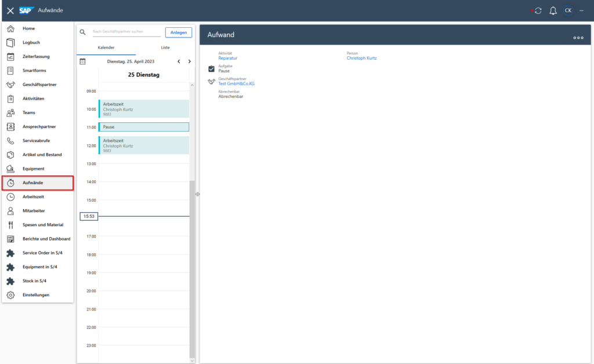
Task: Open the Serviceabrufe phone icon
Action: [x=10, y=140]
